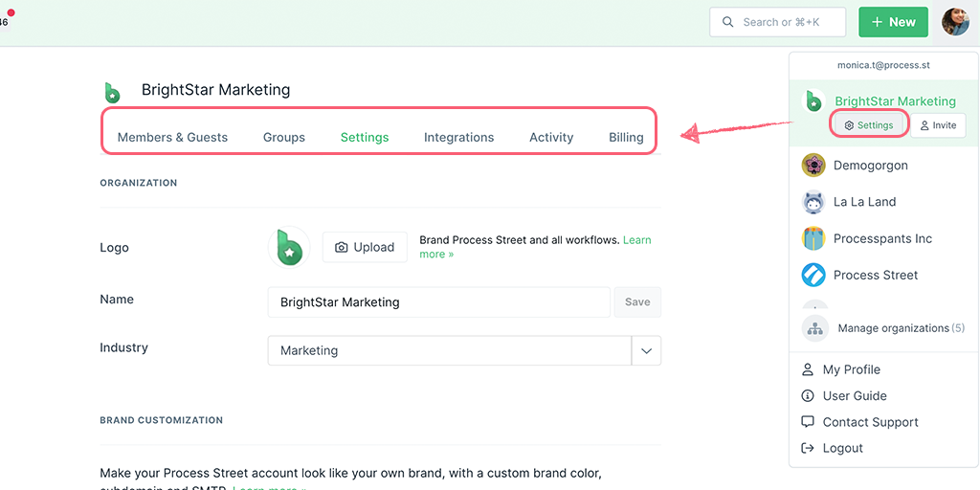The width and height of the screenshot is (980, 490).
Task: Click the search magnifier icon
Action: point(727,23)
